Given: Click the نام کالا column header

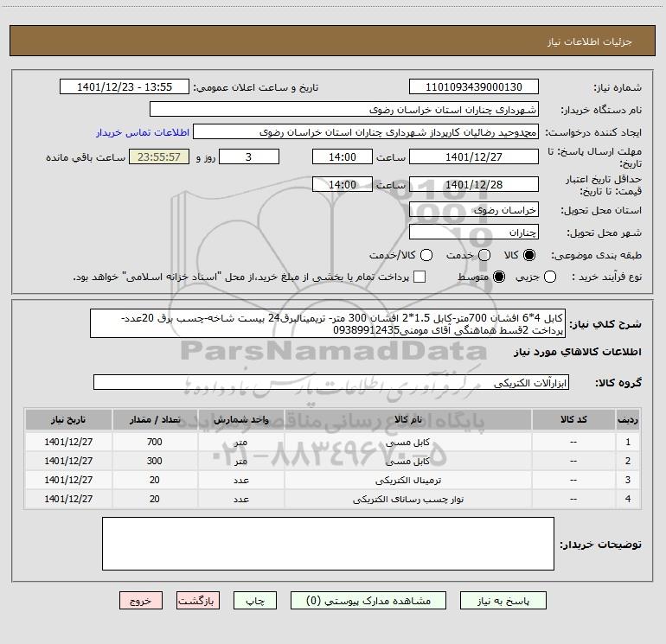Looking at the screenshot, I should 407,420.
